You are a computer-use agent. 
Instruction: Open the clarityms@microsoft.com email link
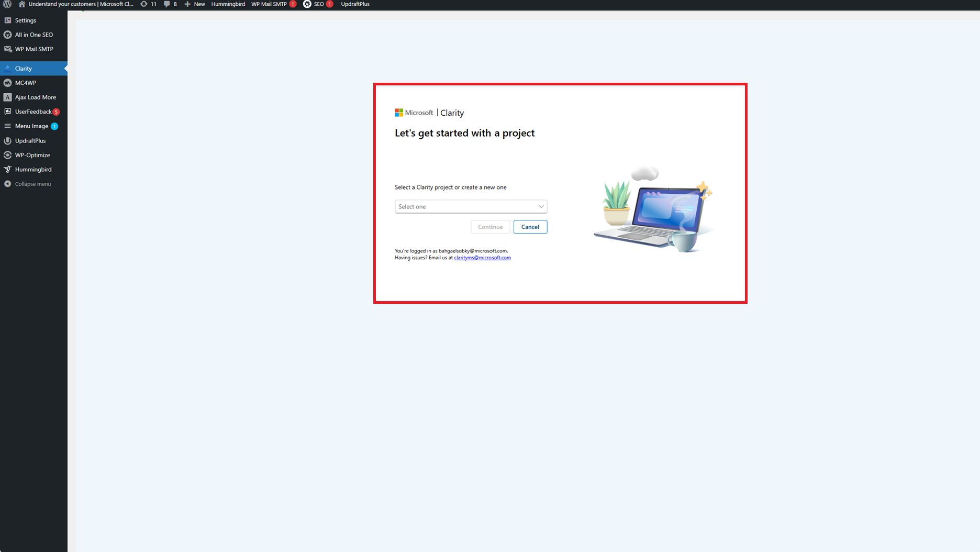482,258
